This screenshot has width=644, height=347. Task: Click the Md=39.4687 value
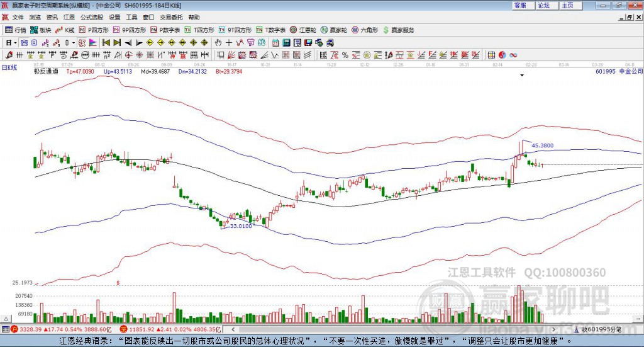(x=155, y=72)
